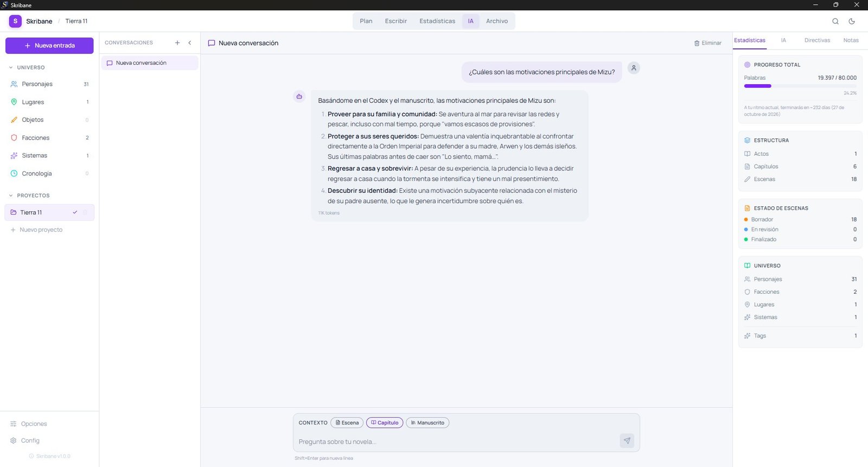
Task: Click the word progress bar
Action: click(800, 86)
